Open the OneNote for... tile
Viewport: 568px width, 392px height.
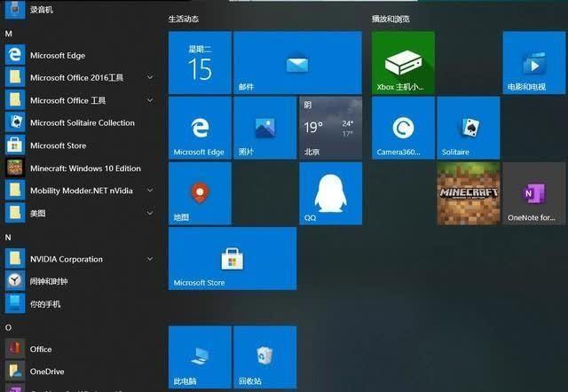pos(534,193)
